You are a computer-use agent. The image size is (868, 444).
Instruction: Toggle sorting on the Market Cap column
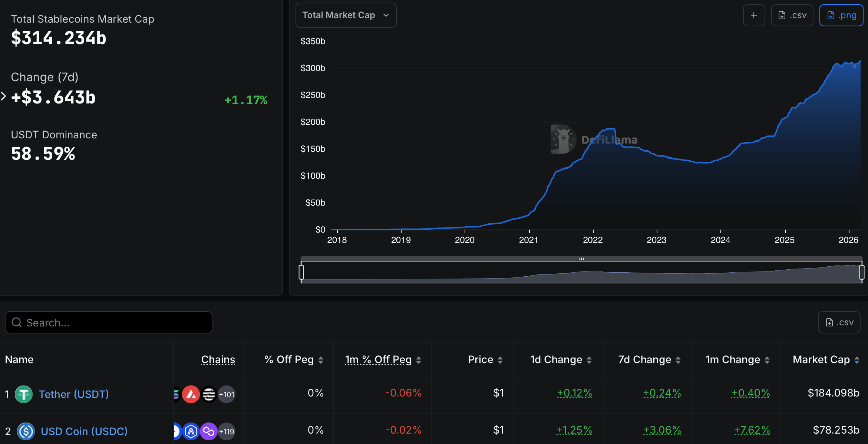pos(857,359)
